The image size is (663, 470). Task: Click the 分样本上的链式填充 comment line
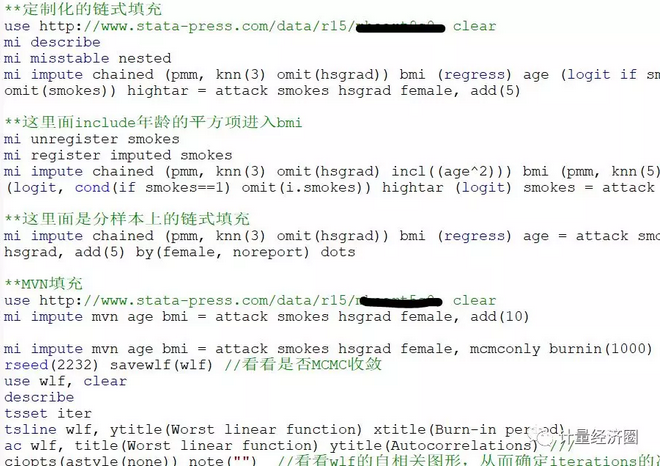click(x=127, y=219)
